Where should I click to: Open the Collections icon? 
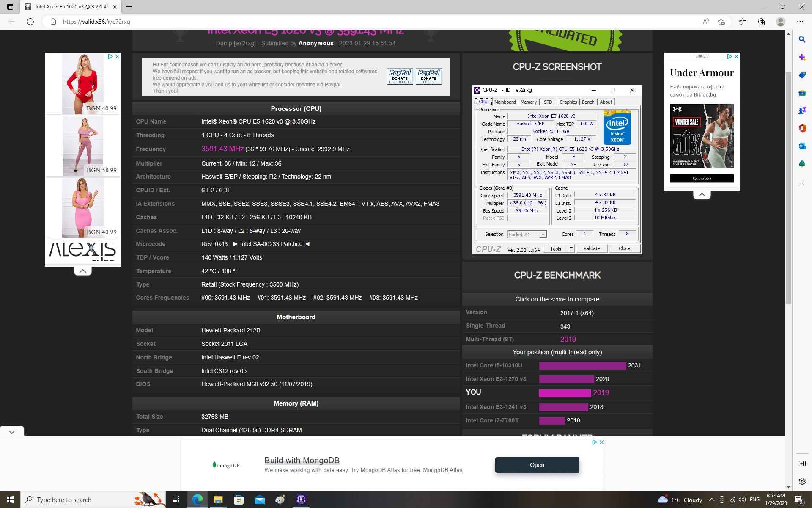click(x=761, y=22)
